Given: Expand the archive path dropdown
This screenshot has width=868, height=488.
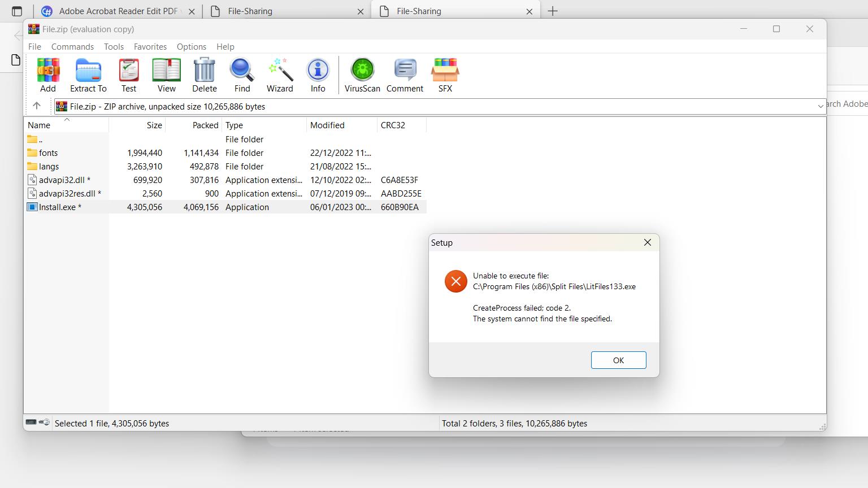Looking at the screenshot, I should pos(820,106).
